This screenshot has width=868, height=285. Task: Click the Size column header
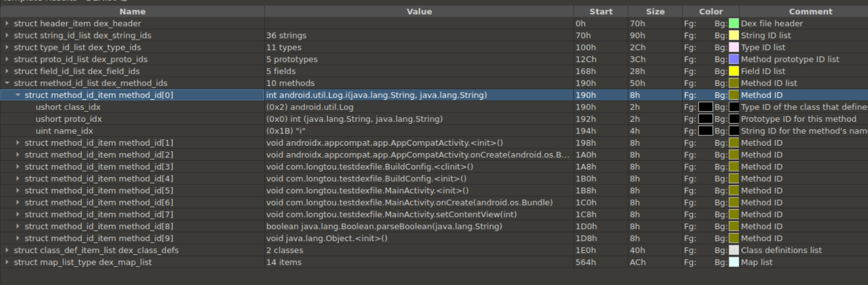pyautogui.click(x=655, y=11)
